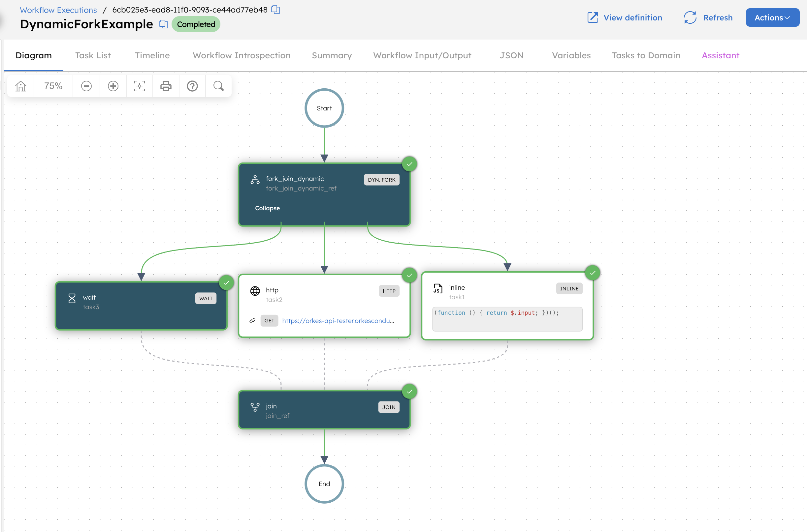Open the GET request URL in the http task

(338, 321)
